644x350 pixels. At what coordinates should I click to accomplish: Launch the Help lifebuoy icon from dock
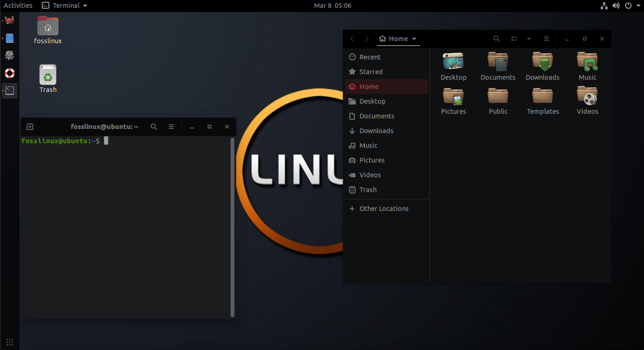9,73
